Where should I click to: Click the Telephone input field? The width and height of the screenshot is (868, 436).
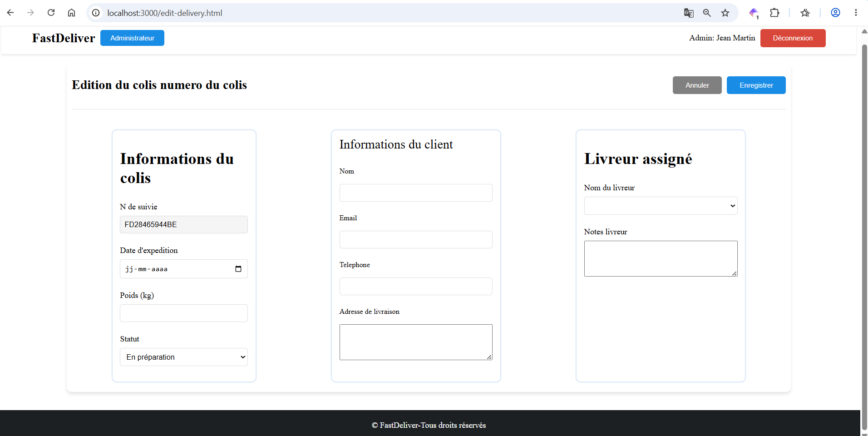click(416, 286)
